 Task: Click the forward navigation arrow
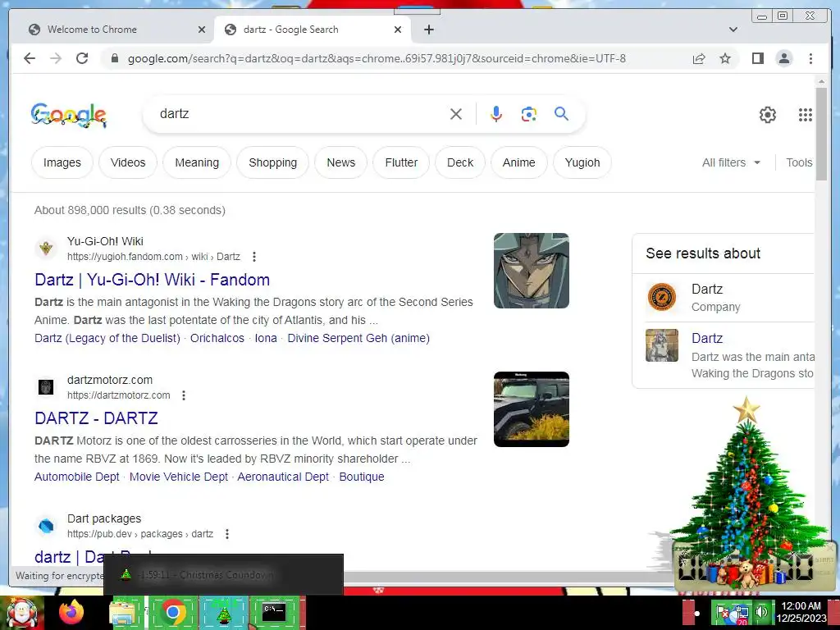[x=56, y=58]
